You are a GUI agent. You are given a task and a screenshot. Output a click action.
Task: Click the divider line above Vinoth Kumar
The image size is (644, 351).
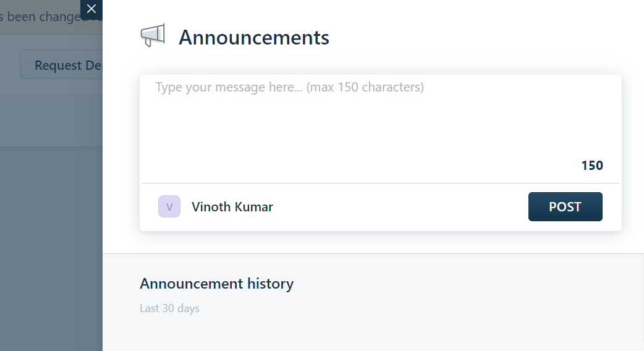tap(380, 183)
